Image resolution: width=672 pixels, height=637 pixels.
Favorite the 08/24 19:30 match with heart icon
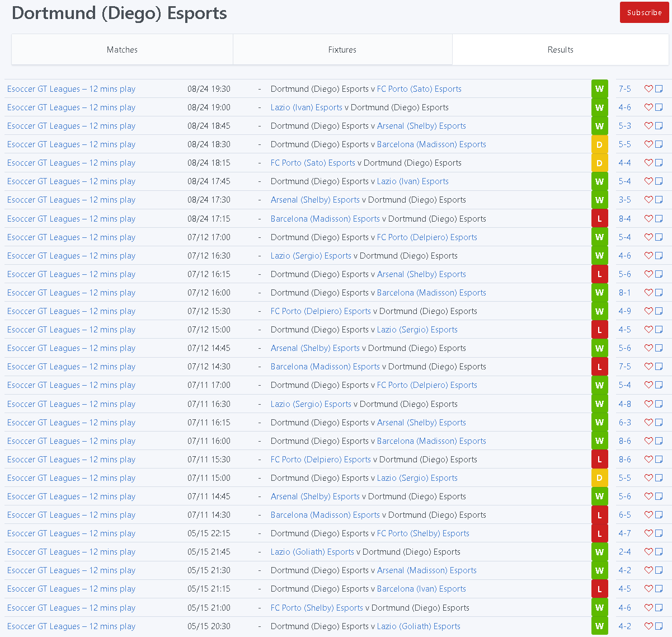648,88
